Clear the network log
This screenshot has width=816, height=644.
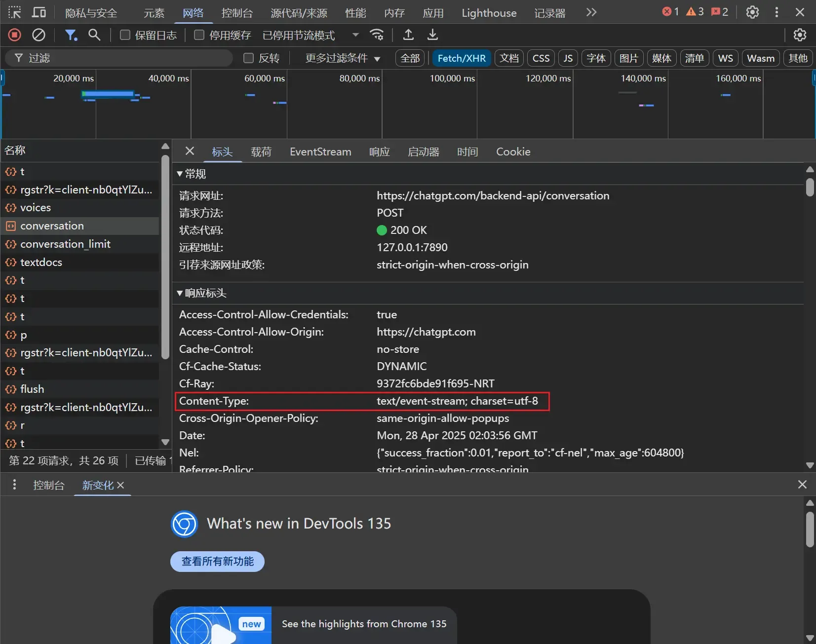coord(39,35)
